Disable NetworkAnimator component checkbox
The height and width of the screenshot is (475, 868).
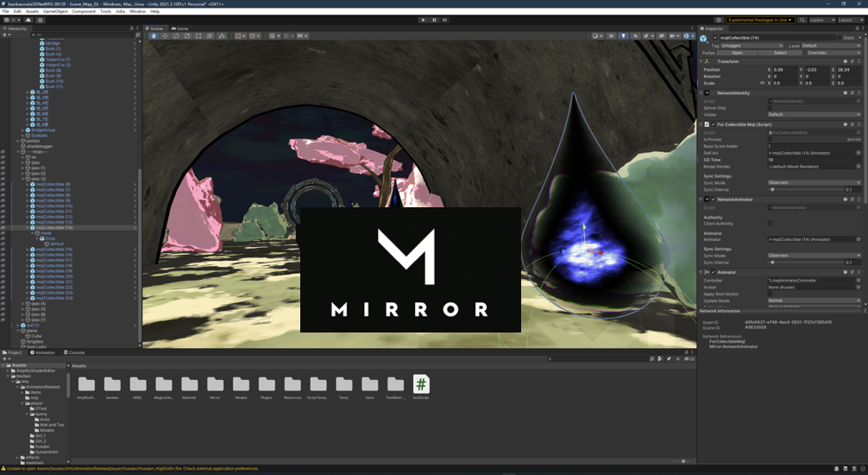tap(713, 199)
